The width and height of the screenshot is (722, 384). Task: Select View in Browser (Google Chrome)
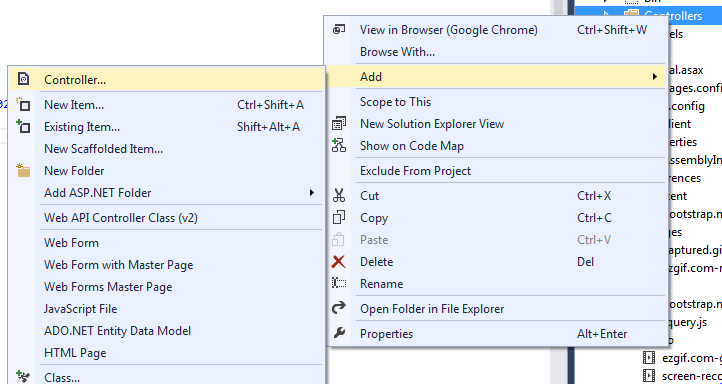(x=496, y=30)
